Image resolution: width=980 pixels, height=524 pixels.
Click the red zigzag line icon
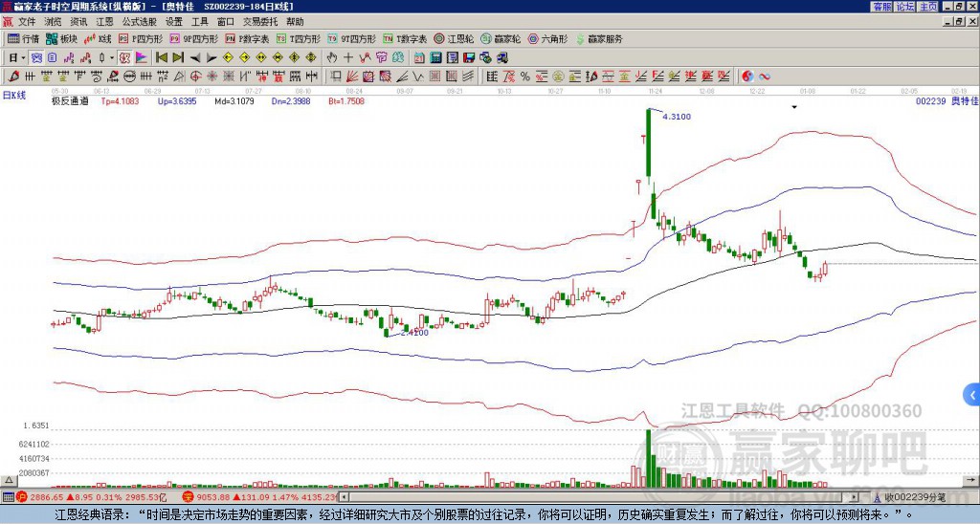pyautogui.click(x=365, y=58)
